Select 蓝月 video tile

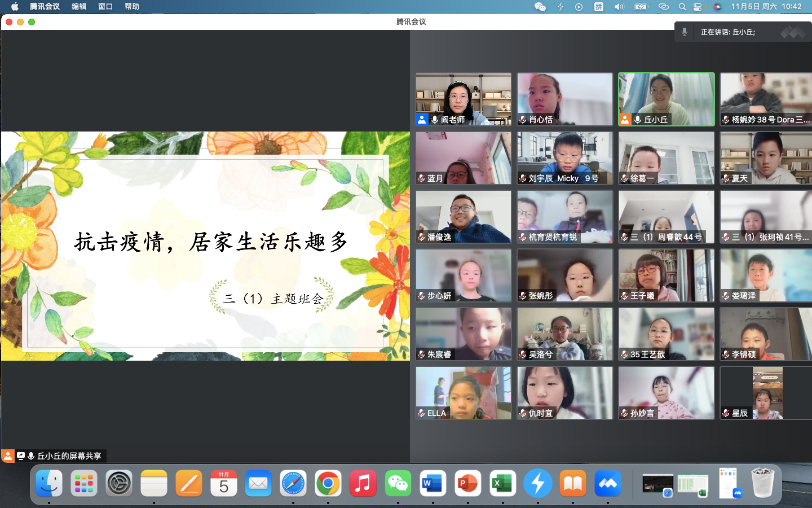tap(464, 158)
